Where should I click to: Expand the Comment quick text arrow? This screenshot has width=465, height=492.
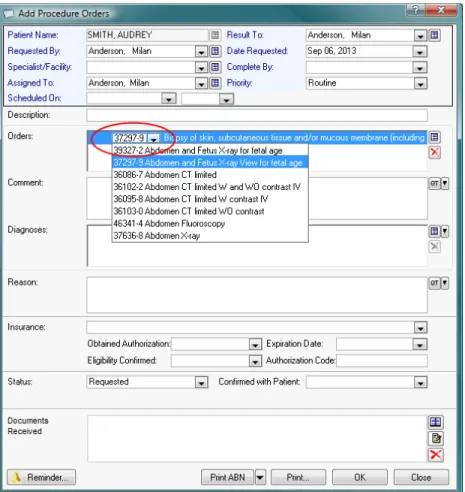[445, 183]
